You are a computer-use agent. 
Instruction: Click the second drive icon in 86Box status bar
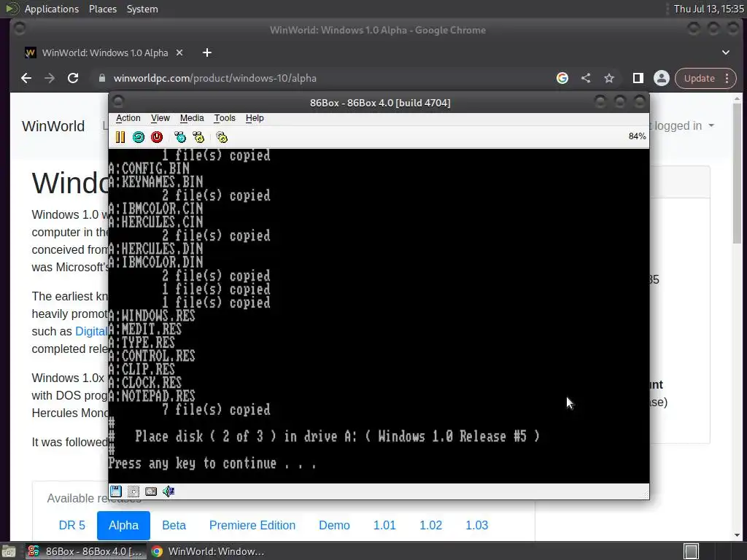(133, 491)
